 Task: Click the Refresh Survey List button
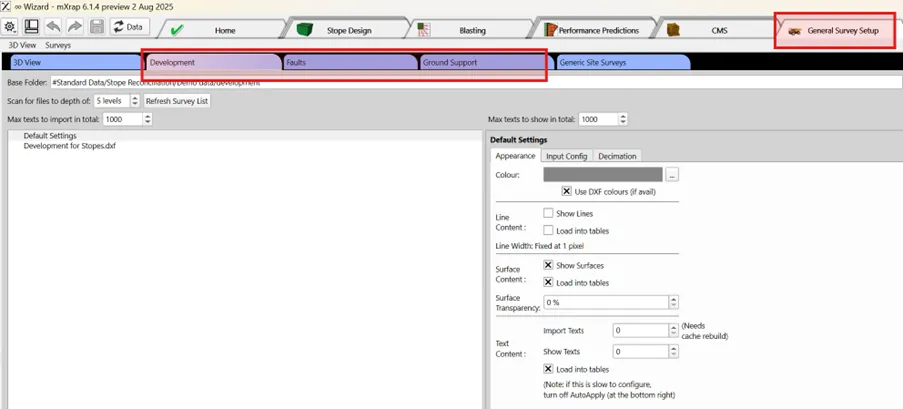tap(177, 101)
